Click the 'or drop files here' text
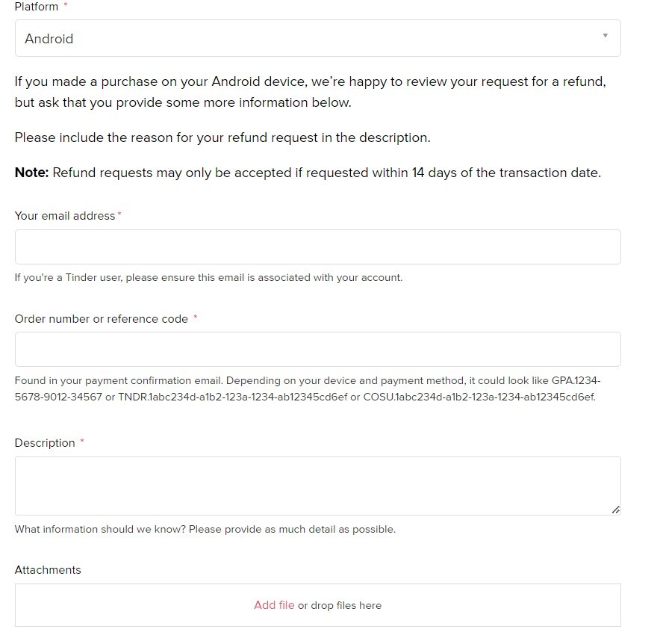The width and height of the screenshot is (663, 644). 340,605
